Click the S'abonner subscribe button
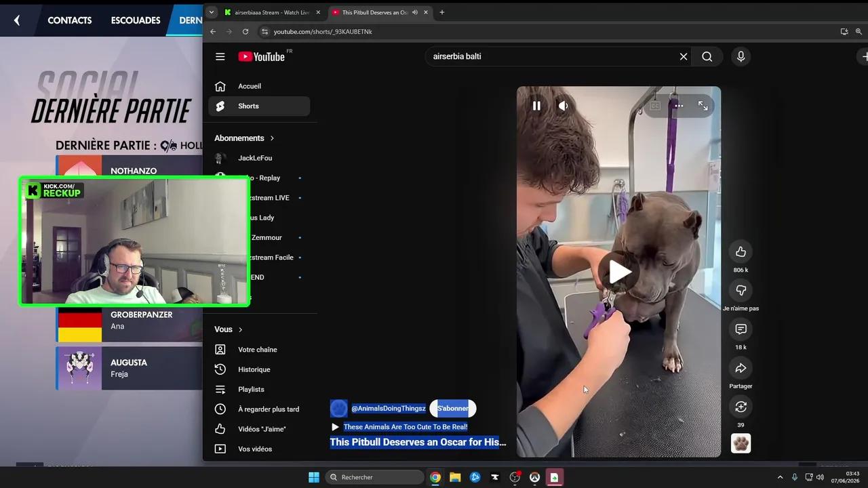 tap(453, 408)
